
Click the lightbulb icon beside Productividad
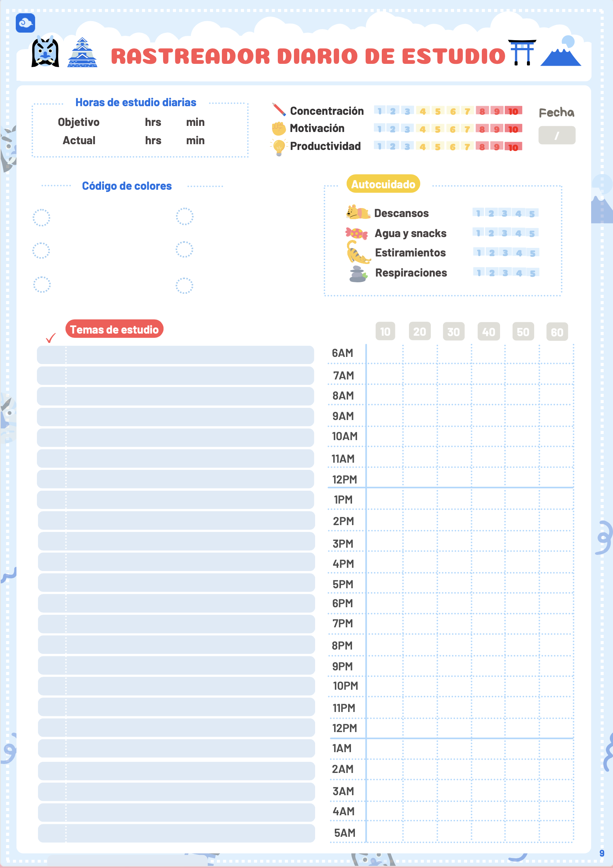pyautogui.click(x=279, y=147)
